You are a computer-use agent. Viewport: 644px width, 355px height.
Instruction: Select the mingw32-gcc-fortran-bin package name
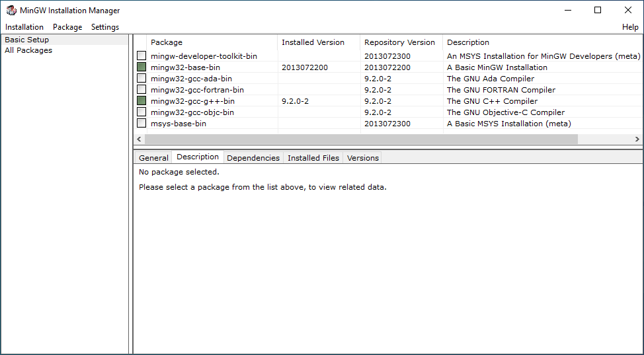[x=197, y=89]
